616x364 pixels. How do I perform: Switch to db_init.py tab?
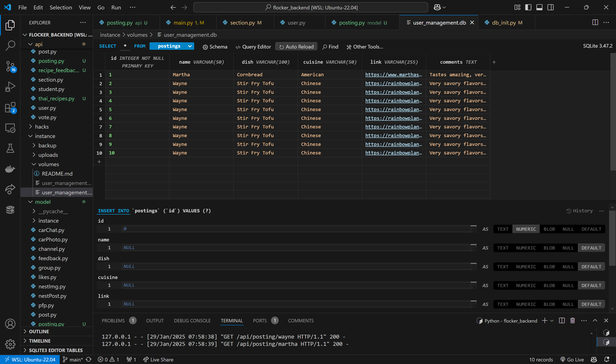[506, 23]
